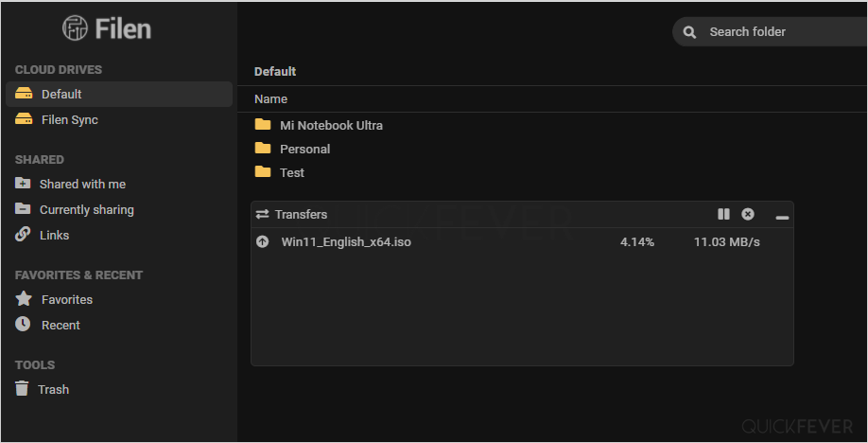Click the Default breadcrumb title
The image size is (868, 443).
coord(275,72)
